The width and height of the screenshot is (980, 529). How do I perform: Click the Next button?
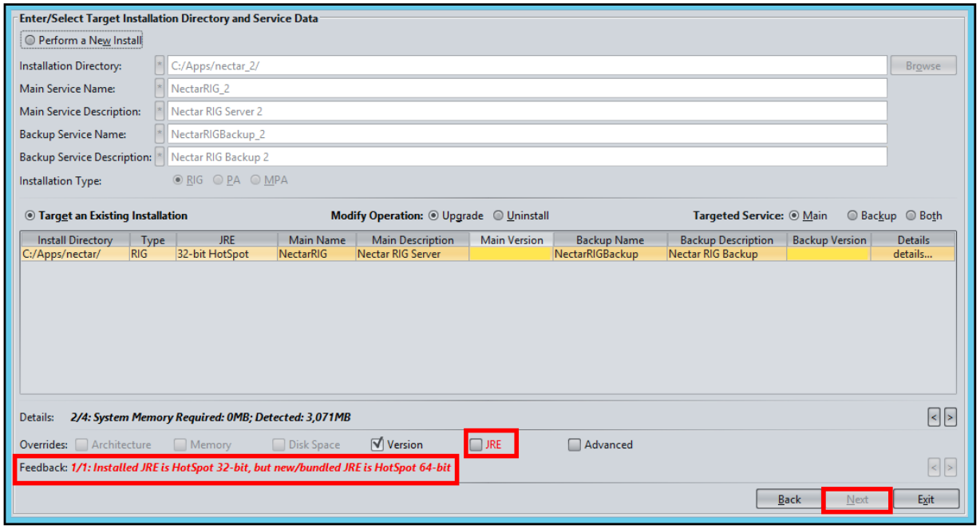point(857,499)
